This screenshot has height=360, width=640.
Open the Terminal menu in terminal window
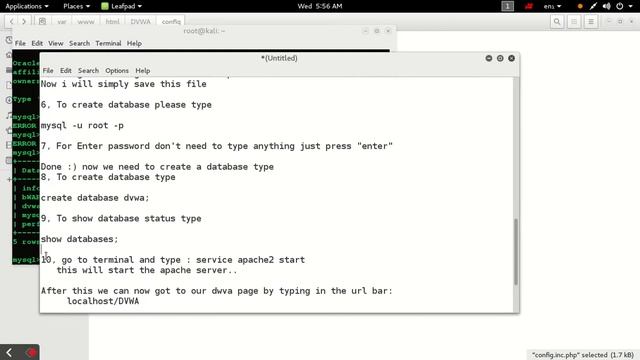click(x=108, y=43)
